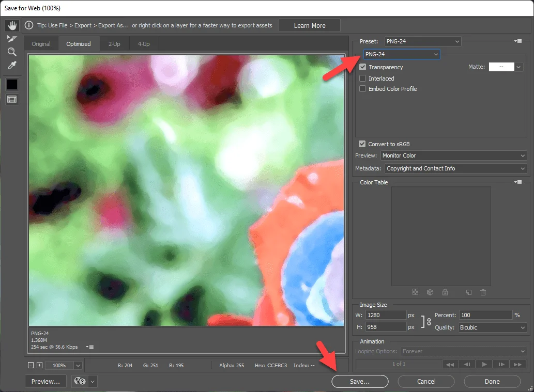
Task: Click the optimized image preview
Action: click(186, 191)
